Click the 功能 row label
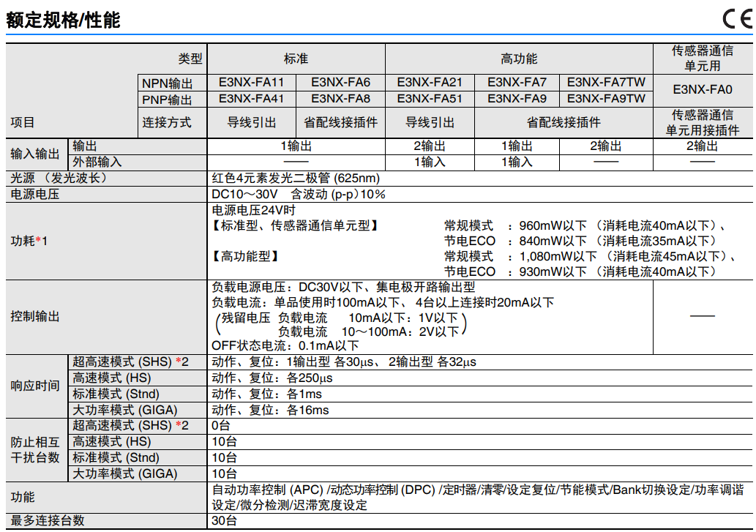Screen dimensions: 756x532 tap(23, 498)
